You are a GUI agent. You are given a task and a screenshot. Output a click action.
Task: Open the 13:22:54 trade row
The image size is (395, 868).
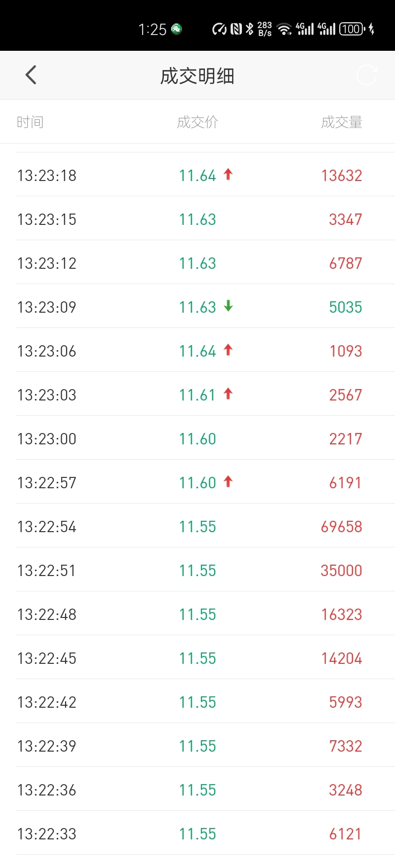(197, 526)
